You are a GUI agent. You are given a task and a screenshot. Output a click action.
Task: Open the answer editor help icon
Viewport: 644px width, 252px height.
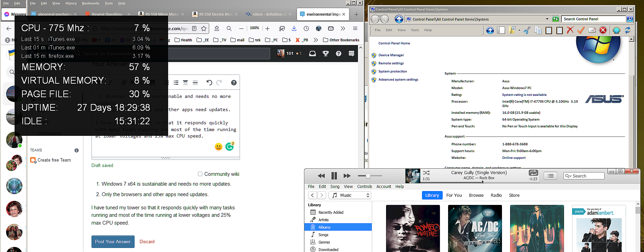[x=234, y=83]
